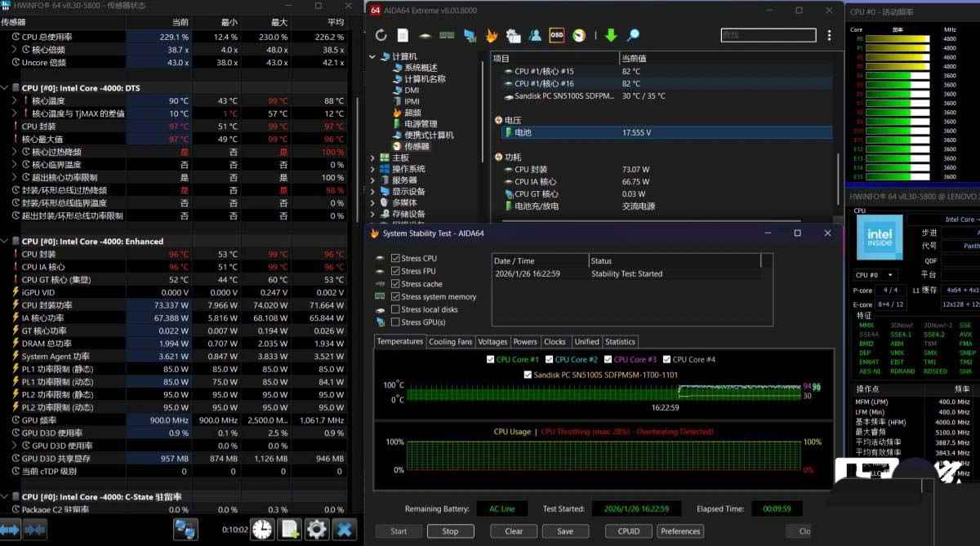Open the CPU #0 selector dropdown
This screenshot has width=980, height=546.
[x=875, y=275]
